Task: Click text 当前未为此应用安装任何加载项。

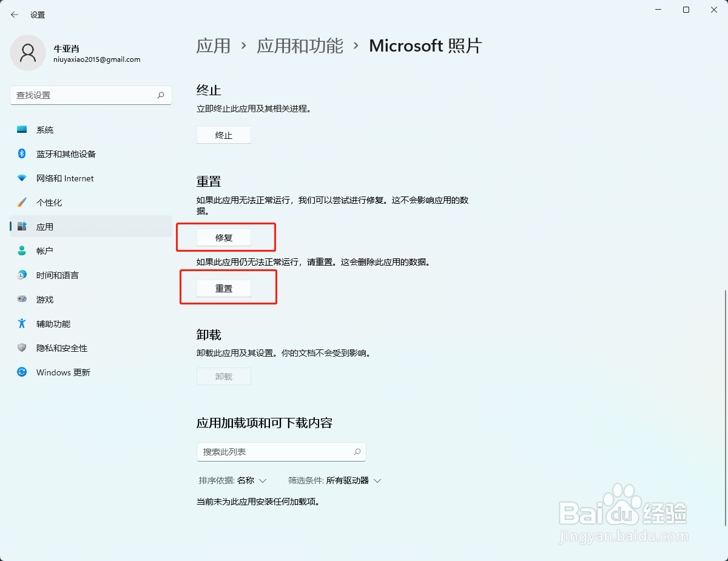Action: pyautogui.click(x=258, y=502)
